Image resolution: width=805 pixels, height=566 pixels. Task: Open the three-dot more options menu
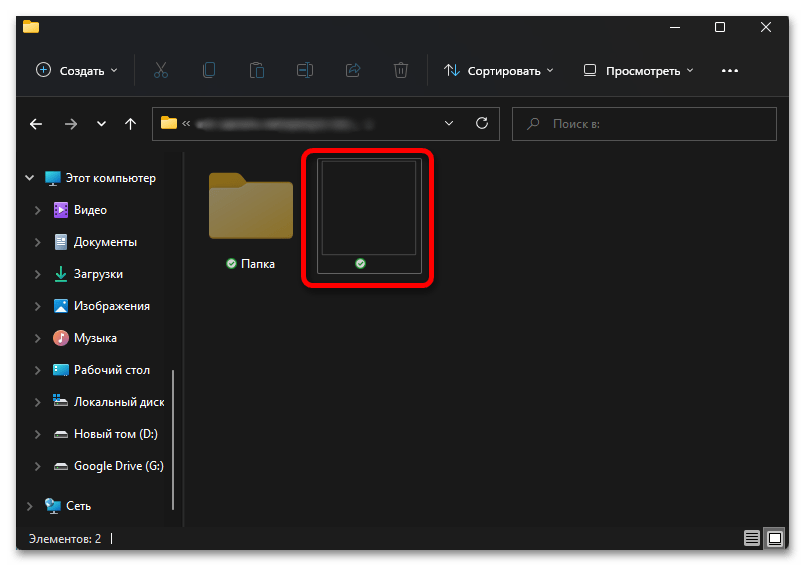(x=730, y=71)
